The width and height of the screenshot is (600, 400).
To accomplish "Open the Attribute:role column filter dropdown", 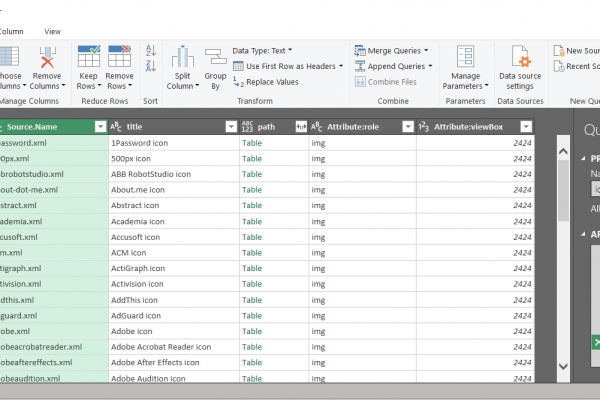I will (408, 127).
